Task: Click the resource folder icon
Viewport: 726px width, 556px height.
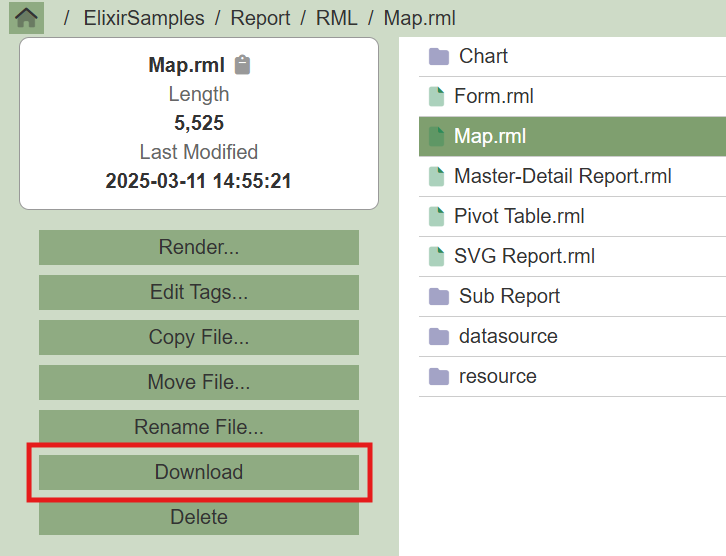Action: pos(438,376)
